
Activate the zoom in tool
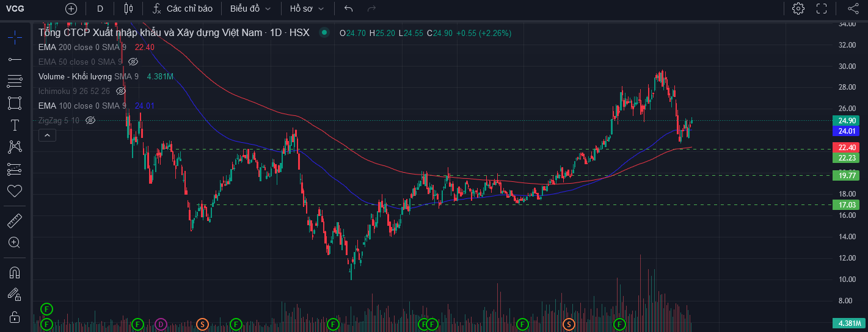pos(15,242)
